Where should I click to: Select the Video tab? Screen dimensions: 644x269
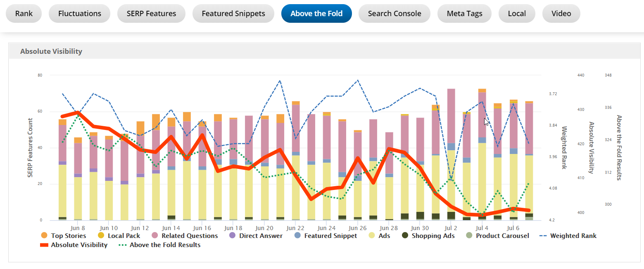561,14
